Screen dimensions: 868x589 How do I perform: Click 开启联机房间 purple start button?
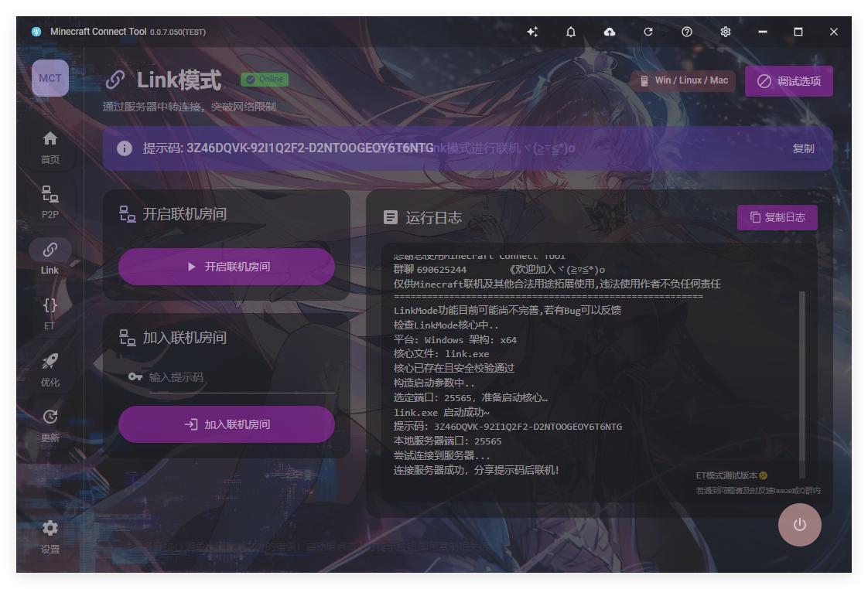[227, 267]
